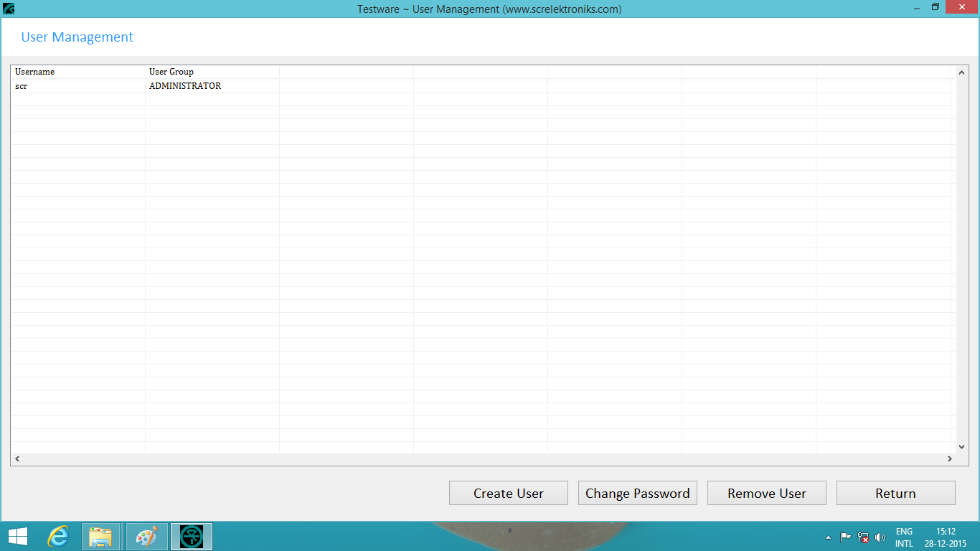Click Return to go back
The height and width of the screenshot is (551, 980).
tap(895, 493)
